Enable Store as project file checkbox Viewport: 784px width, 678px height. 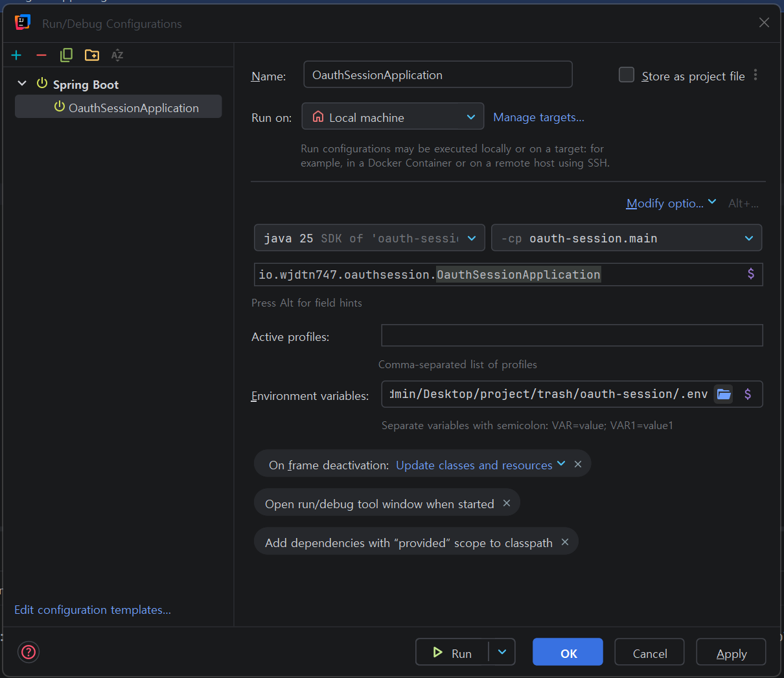click(627, 75)
